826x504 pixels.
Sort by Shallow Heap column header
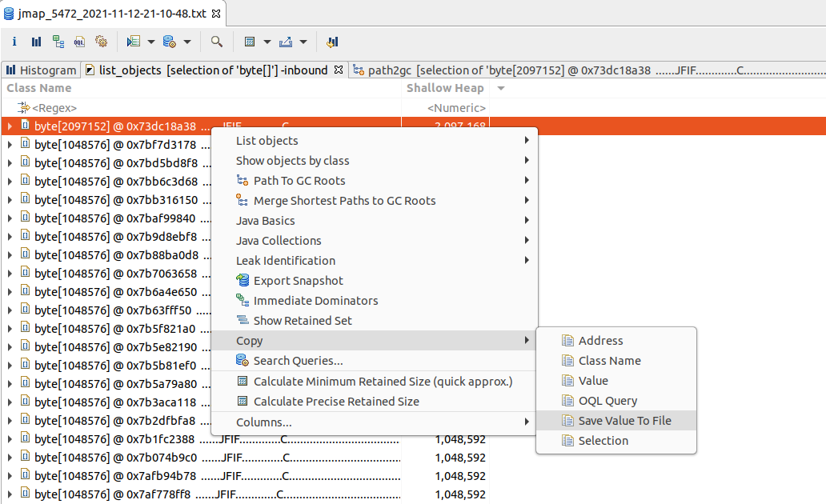(445, 88)
